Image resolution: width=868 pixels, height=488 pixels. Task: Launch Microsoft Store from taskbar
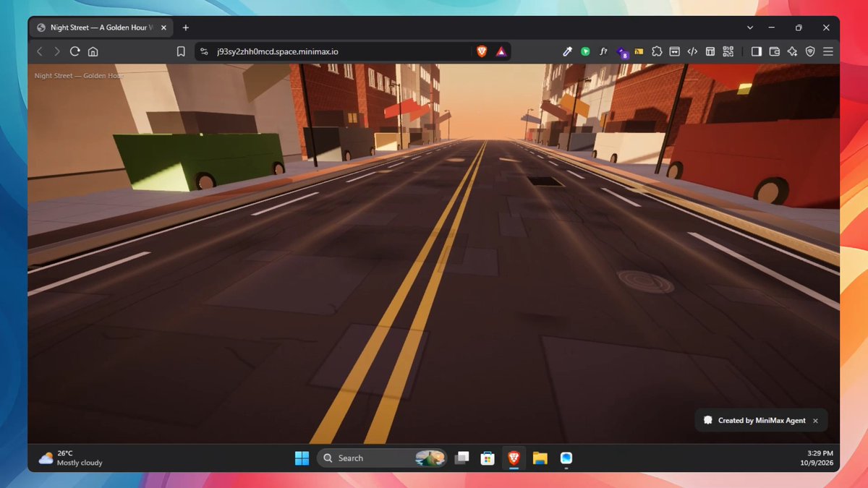pyautogui.click(x=488, y=458)
